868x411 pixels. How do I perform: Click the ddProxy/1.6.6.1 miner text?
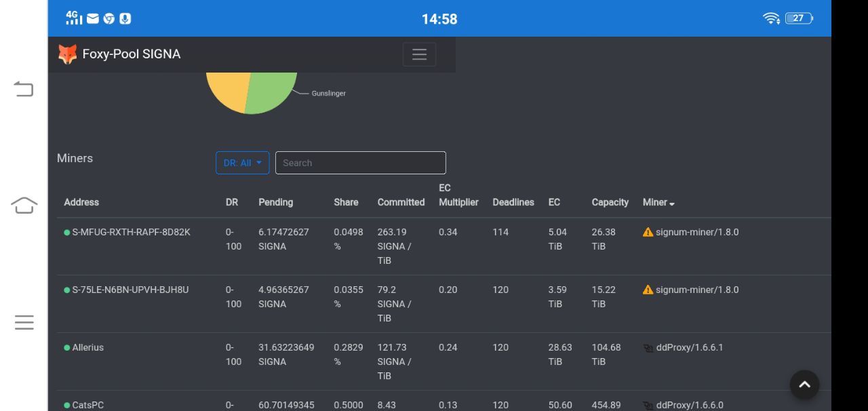click(690, 347)
